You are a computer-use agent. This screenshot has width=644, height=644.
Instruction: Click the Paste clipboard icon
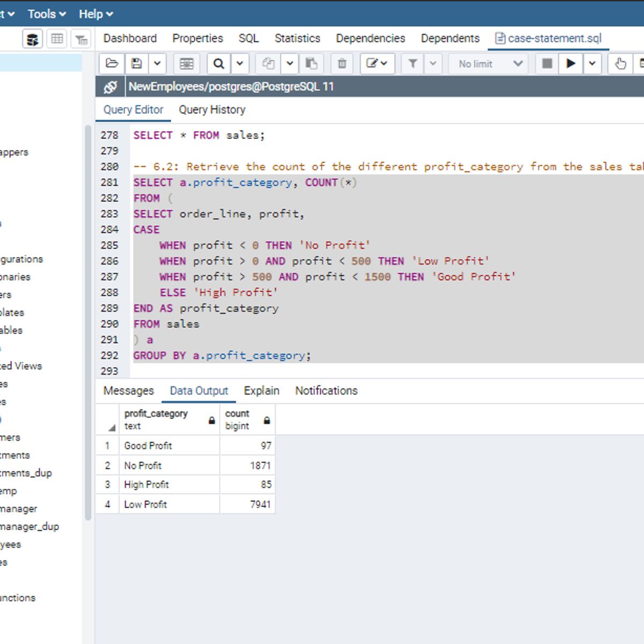[x=311, y=64]
